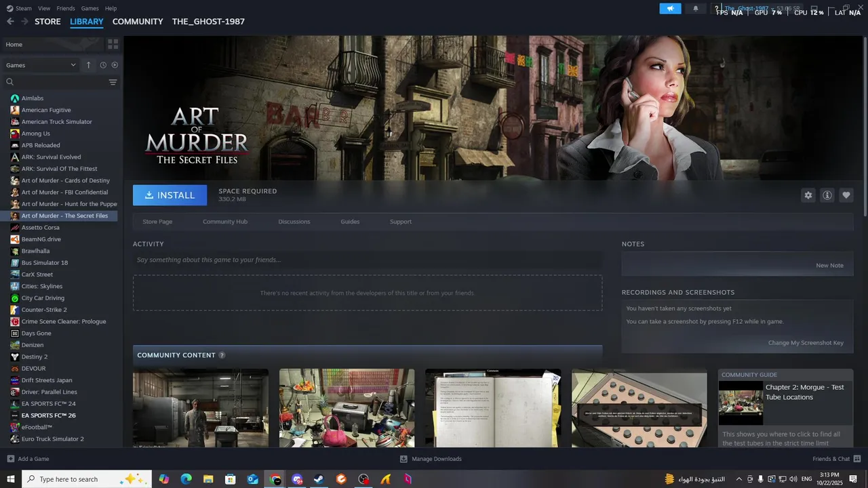Image resolution: width=868 pixels, height=488 pixels.
Task: Click Change My Screenshot Key
Action: pos(806,343)
